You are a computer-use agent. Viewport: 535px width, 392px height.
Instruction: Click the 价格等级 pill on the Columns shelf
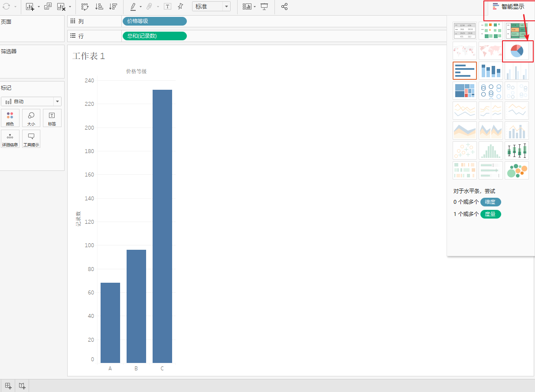(155, 21)
